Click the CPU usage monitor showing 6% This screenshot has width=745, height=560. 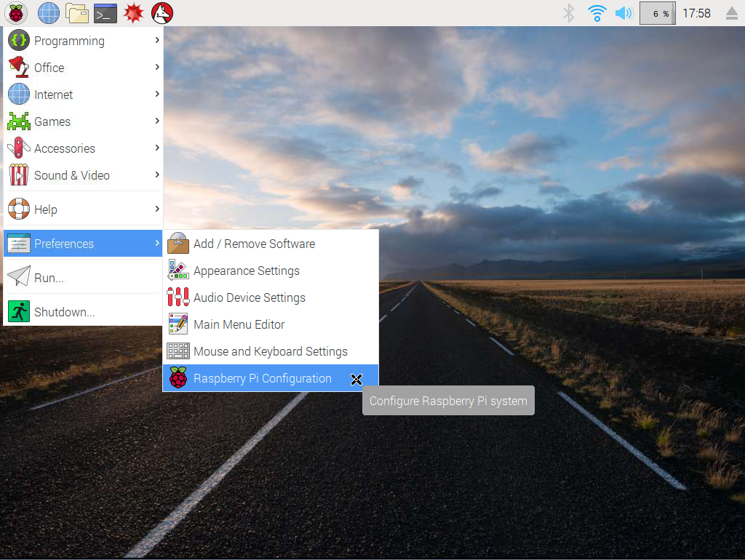point(658,13)
